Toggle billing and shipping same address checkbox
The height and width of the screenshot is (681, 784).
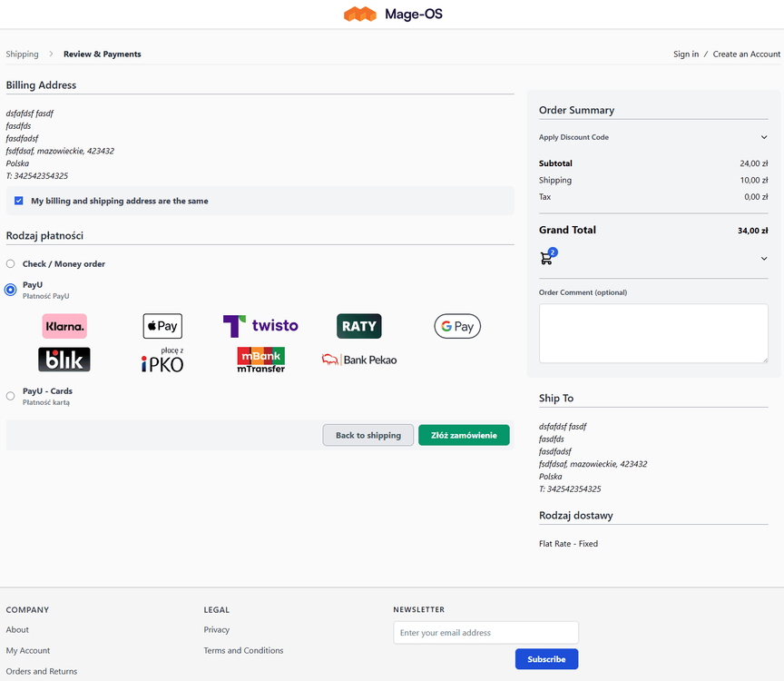[18, 201]
